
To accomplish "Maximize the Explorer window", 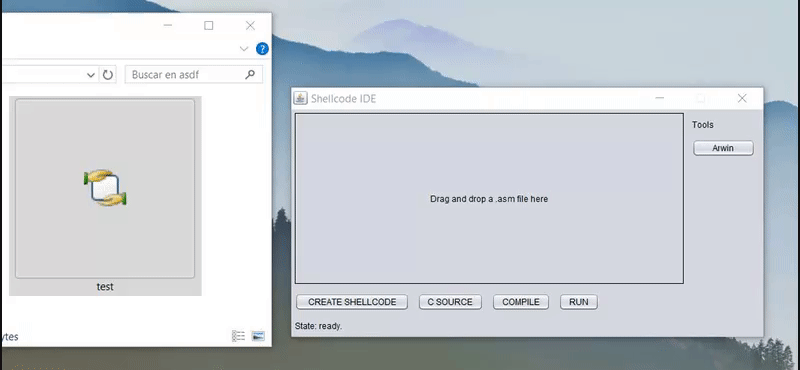I will coord(209,26).
